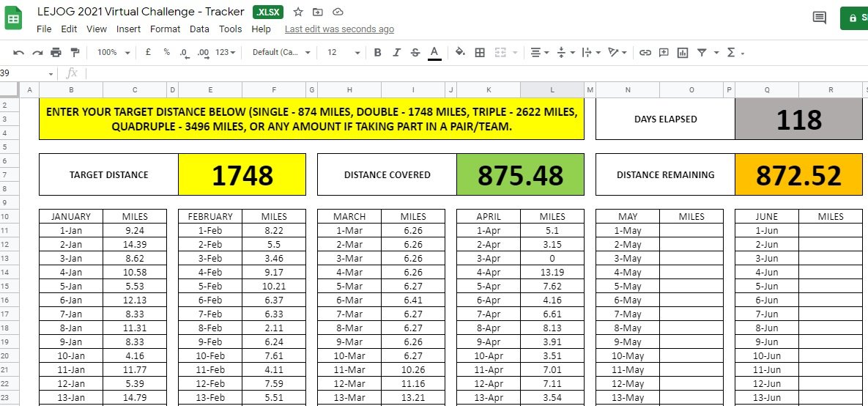Click the green Share button
This screenshot has width=868, height=406.
853,18
